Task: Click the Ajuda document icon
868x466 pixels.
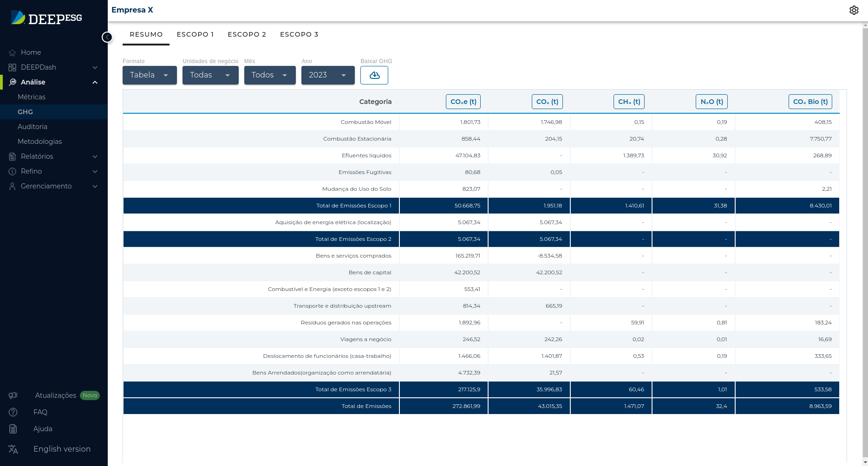Action: [13, 429]
